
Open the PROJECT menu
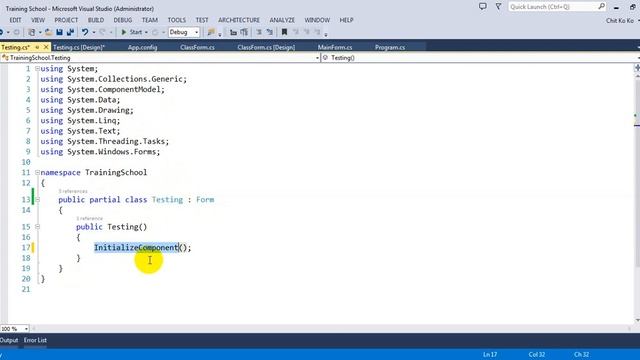click(x=66, y=20)
